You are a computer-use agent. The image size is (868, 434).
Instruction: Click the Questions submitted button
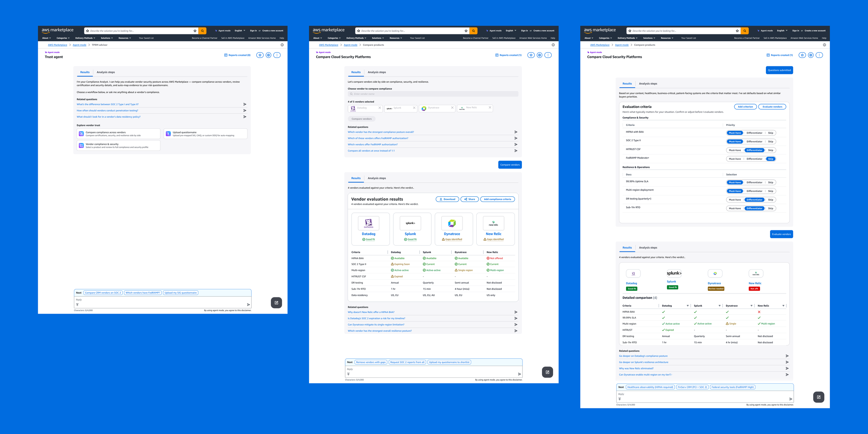point(779,70)
